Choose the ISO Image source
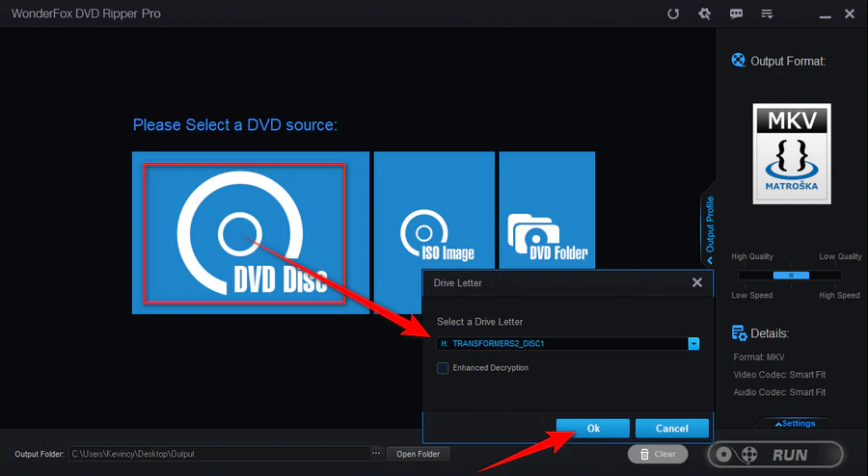The image size is (868, 476). 434,211
